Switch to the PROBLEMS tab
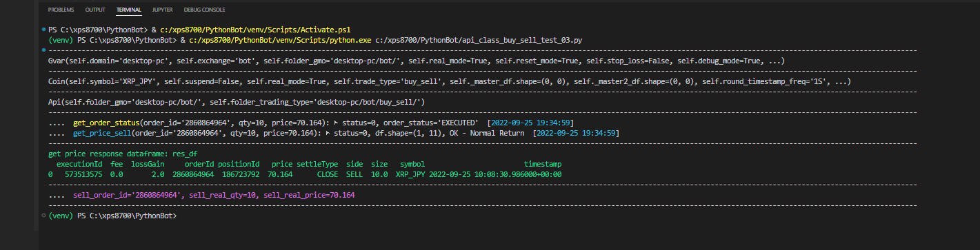This screenshot has height=250, width=980. 61,10
